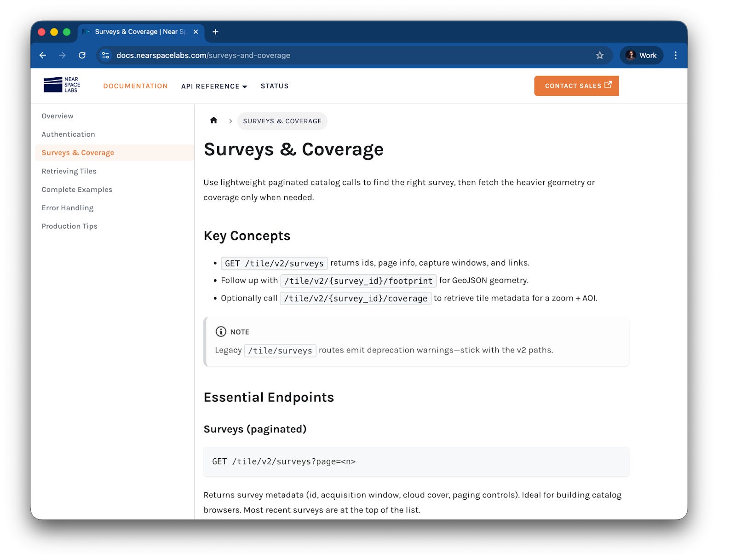Viewport: 736px width, 560px height.
Task: Click the Surveys & Coverage page heading
Action: pyautogui.click(x=293, y=150)
